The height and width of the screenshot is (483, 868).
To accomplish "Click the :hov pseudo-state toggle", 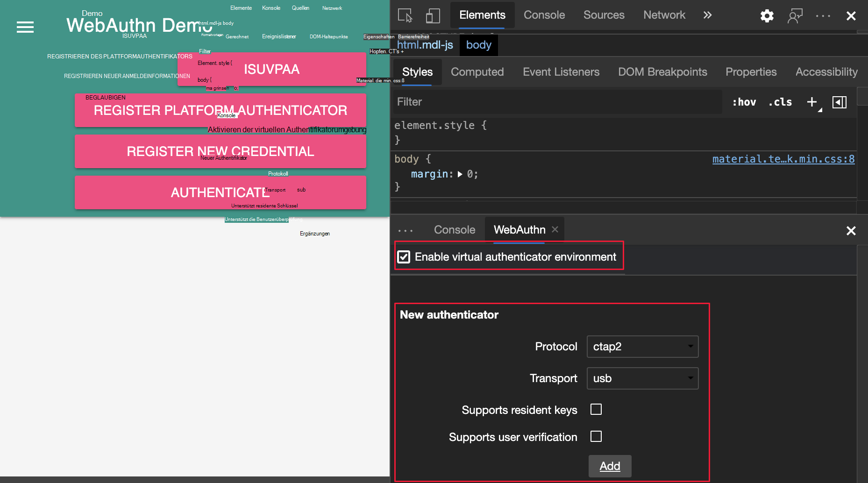I will click(744, 102).
